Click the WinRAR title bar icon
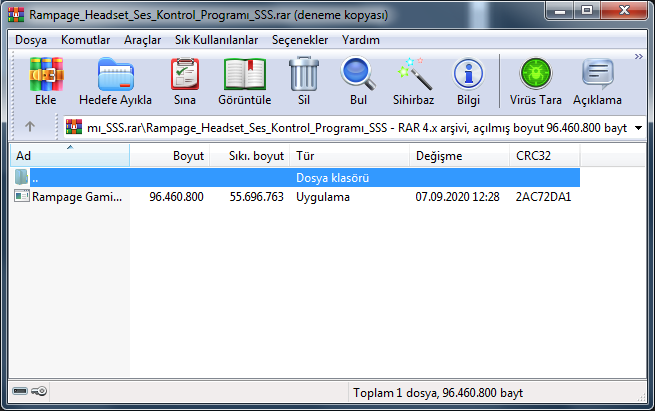This screenshot has width=655, height=411. (16, 15)
